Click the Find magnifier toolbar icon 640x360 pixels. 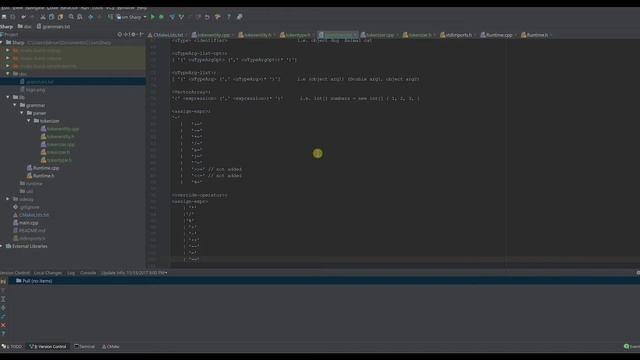(x=71, y=17)
